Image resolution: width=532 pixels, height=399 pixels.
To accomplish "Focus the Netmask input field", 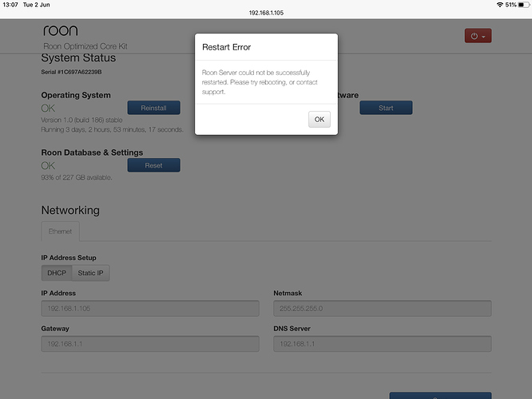I will click(x=383, y=309).
